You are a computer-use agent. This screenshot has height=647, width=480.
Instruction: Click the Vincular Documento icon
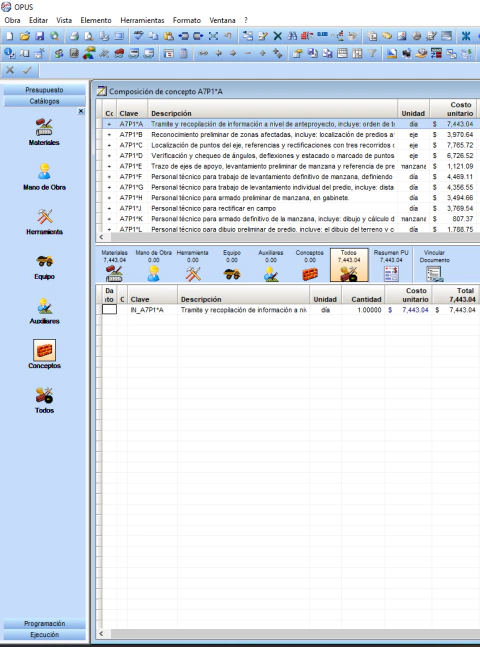pos(434,265)
